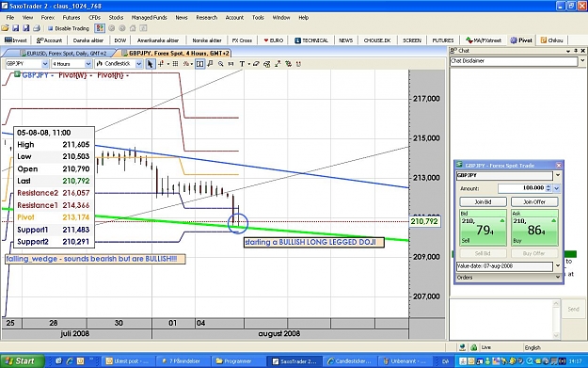Open the Forex menu
The image size is (588, 368).
point(48,17)
